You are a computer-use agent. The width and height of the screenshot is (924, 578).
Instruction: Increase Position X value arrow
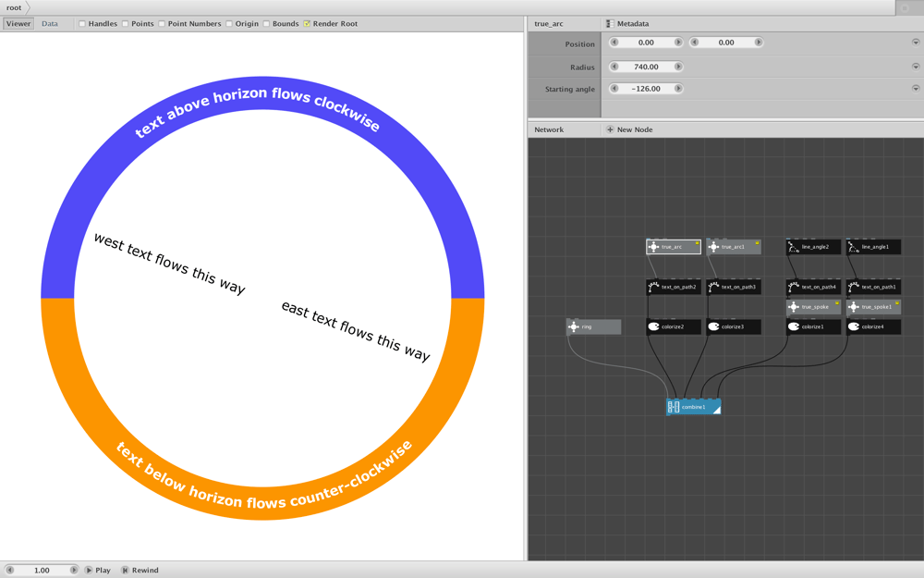(x=678, y=43)
